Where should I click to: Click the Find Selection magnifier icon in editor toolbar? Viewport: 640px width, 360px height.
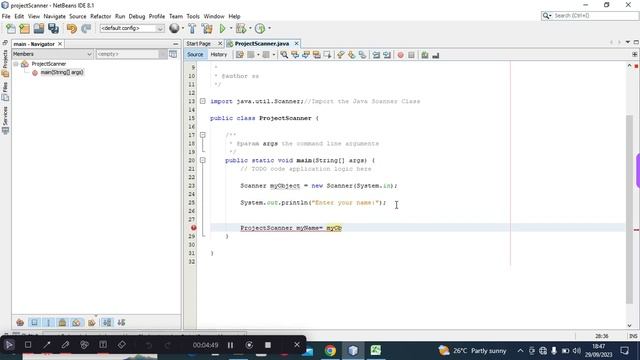point(284,55)
